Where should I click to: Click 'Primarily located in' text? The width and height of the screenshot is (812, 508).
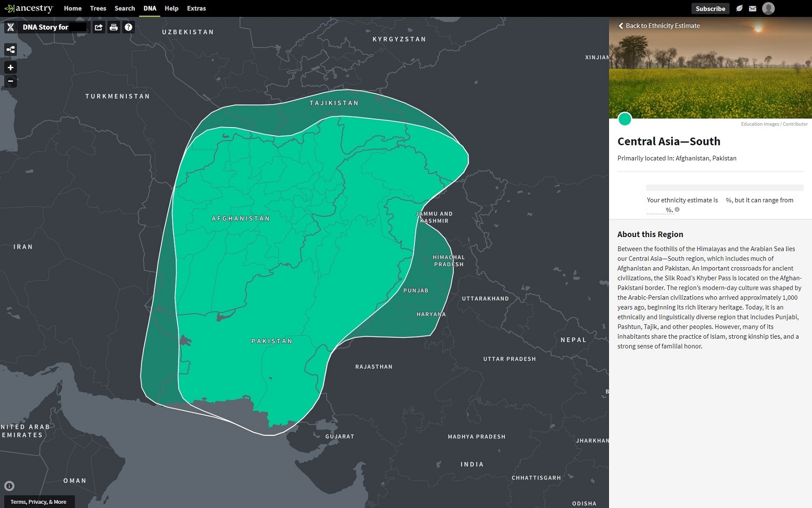coord(646,159)
